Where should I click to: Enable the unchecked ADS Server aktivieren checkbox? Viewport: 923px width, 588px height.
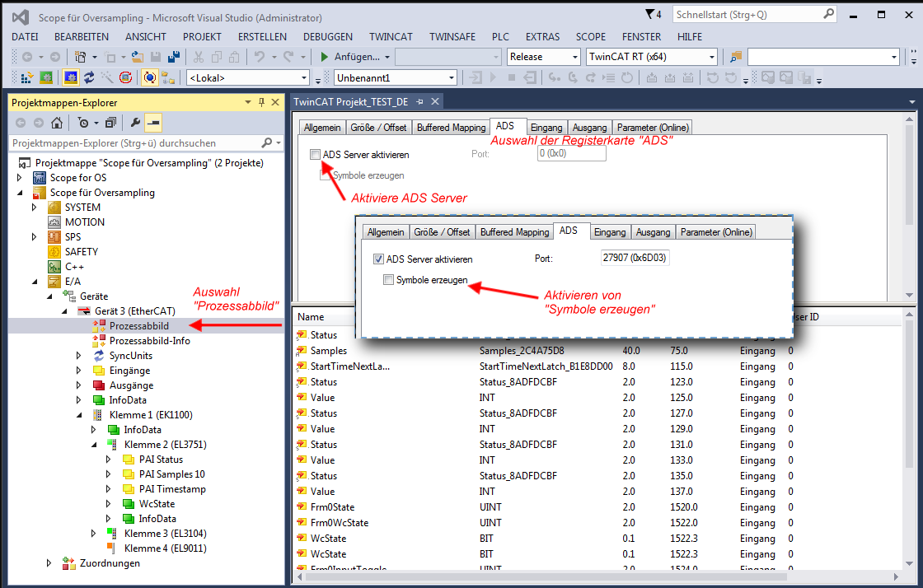click(315, 155)
